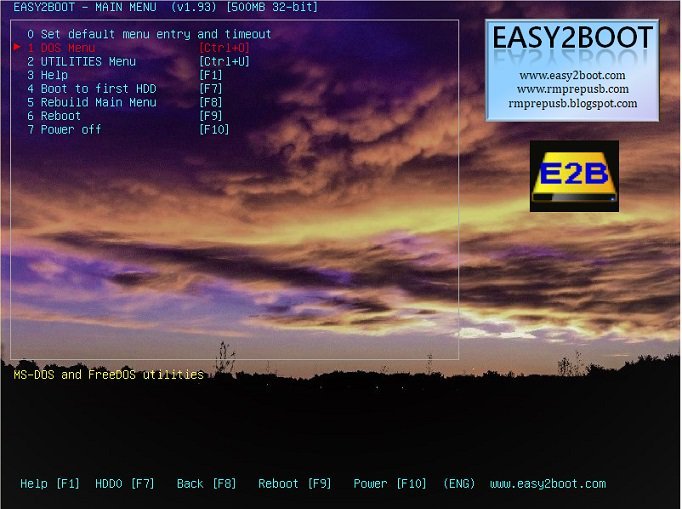Click the [F1] shortcut beside Help entry

(x=211, y=75)
